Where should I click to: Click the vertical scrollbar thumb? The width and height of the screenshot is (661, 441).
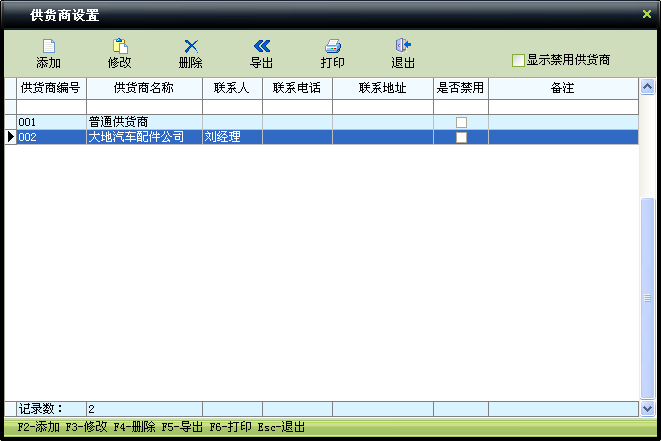click(x=647, y=298)
